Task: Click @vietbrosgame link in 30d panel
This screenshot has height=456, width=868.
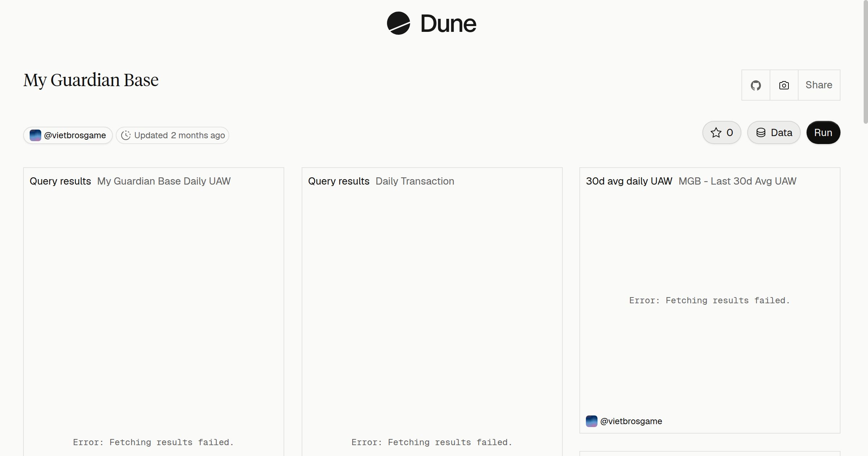Action: [631, 421]
